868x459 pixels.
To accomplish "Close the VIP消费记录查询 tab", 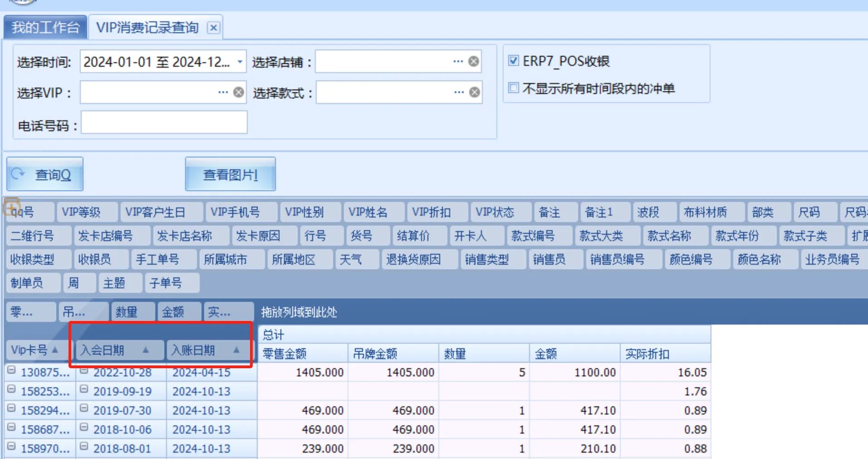I will click(x=213, y=28).
